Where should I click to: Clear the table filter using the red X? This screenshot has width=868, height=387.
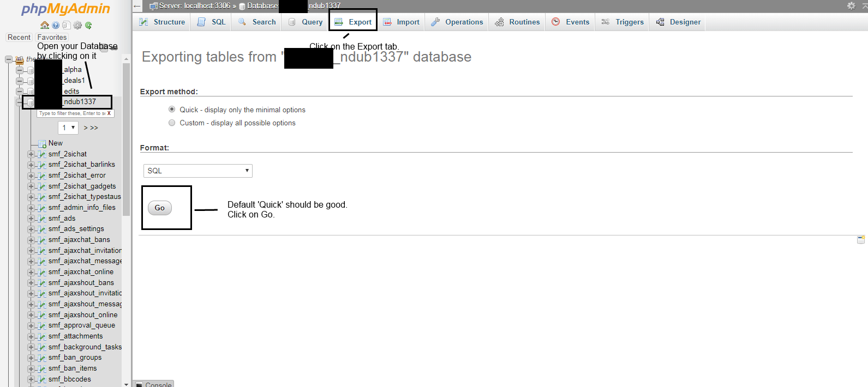109,113
